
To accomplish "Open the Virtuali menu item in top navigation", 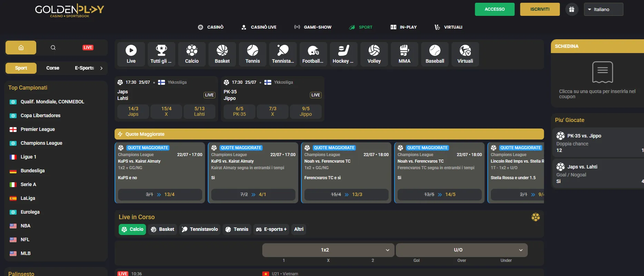I will click(x=448, y=27).
